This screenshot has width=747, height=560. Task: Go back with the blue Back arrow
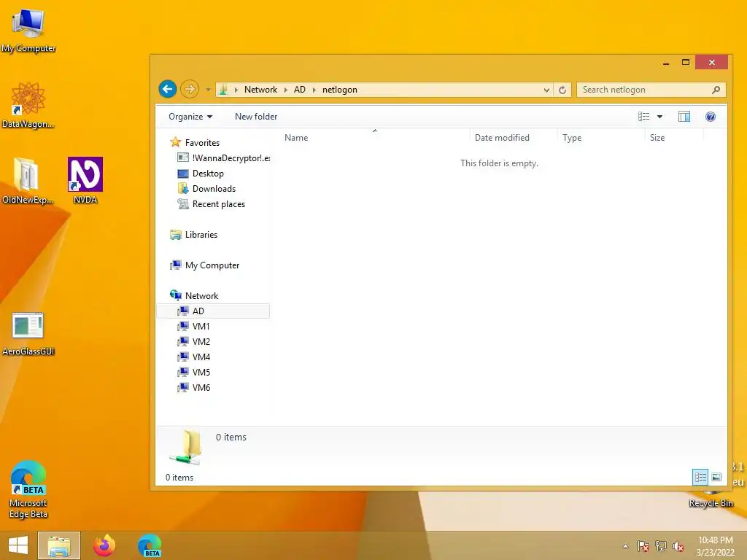pos(168,89)
